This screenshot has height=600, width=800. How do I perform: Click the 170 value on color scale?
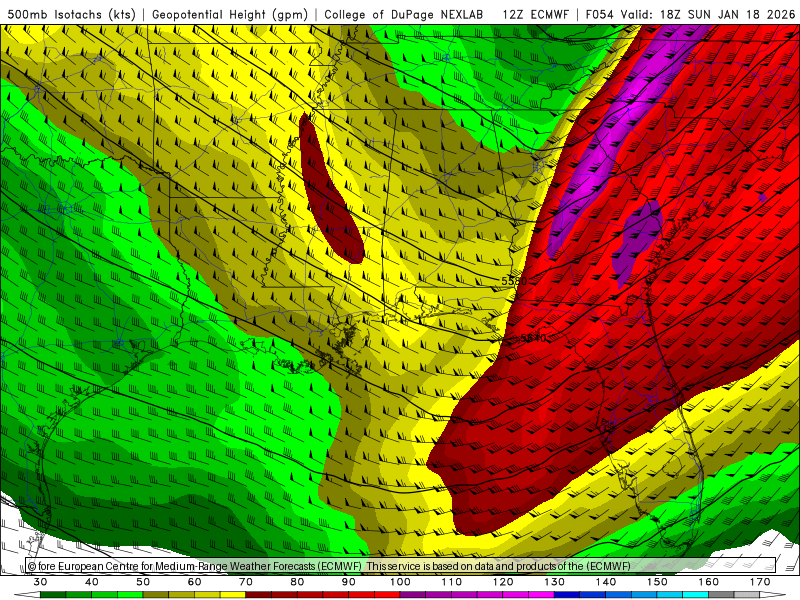[760, 582]
